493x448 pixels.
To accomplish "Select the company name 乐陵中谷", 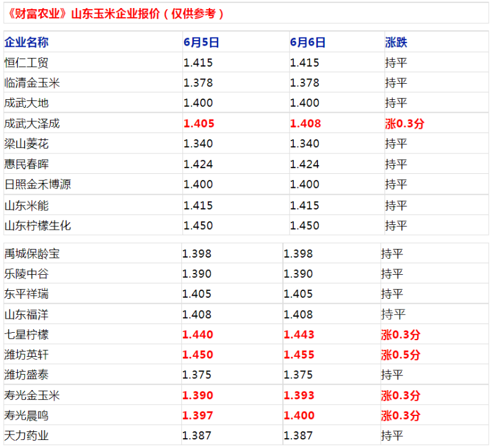I will coord(26,274).
